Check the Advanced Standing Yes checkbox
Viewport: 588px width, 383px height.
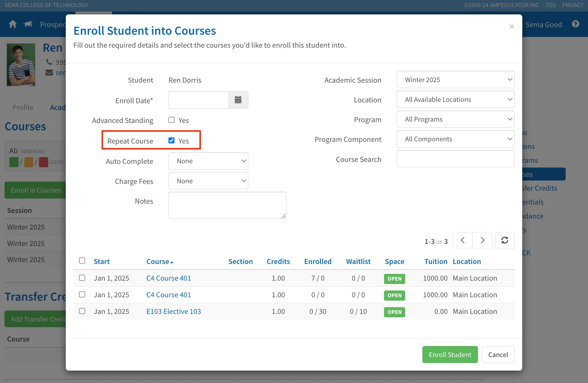(x=172, y=120)
